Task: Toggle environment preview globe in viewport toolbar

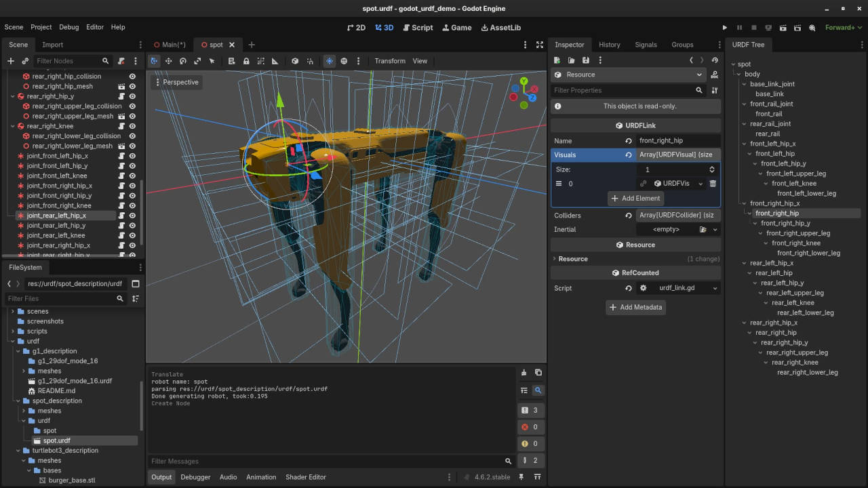Action: click(x=344, y=61)
